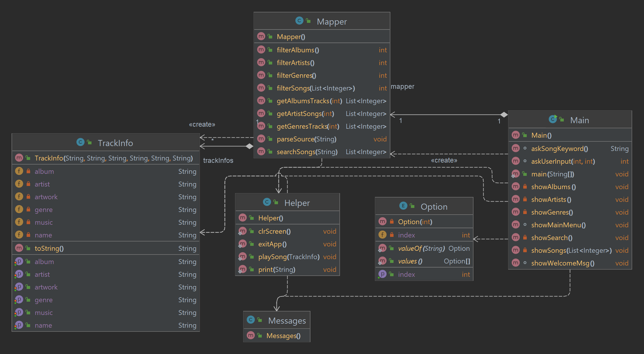Image resolution: width=644 pixels, height=354 pixels.
Task: Click the method icon beside valueOf in Option
Action: pos(383,248)
